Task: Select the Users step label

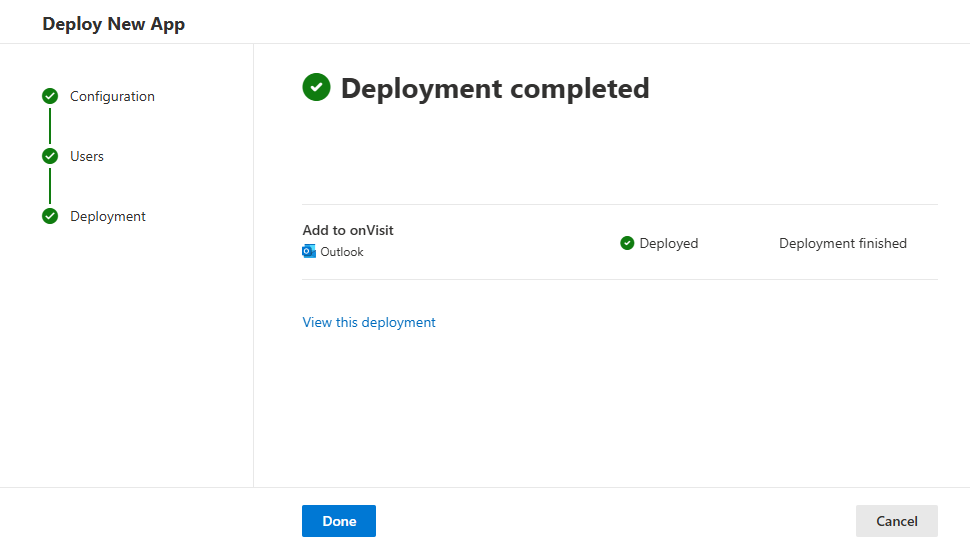Action: 87,157
